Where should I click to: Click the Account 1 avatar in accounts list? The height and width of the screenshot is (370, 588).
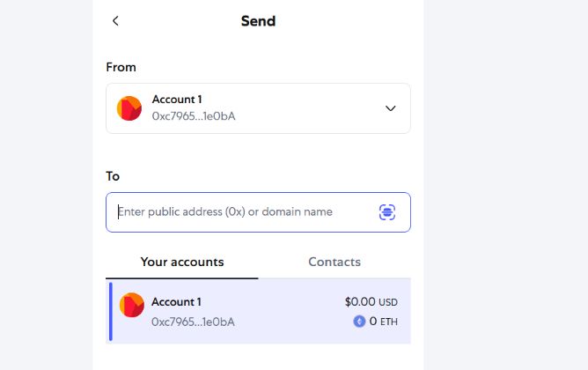[132, 305]
